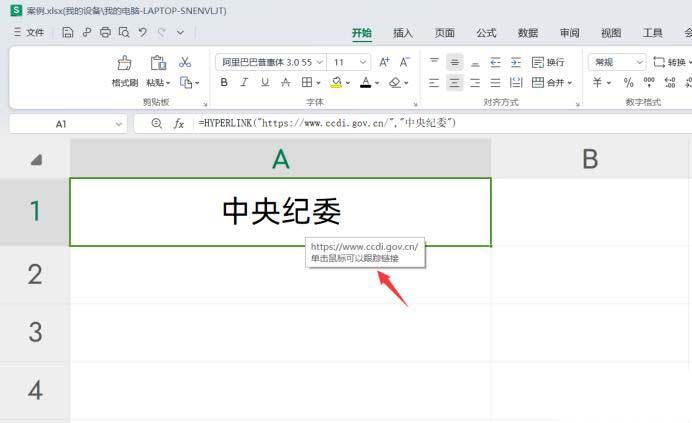
Task: Apply strikethrough formatting
Action: tap(286, 83)
